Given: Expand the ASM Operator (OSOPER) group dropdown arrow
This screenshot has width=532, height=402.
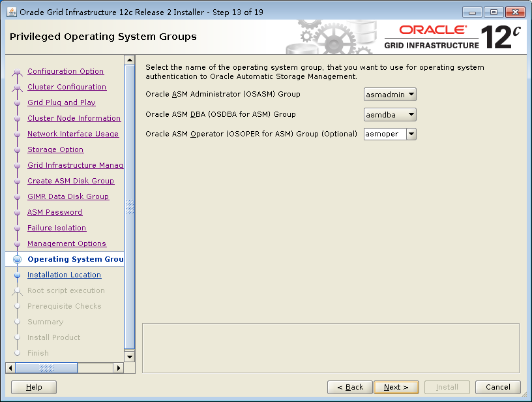Looking at the screenshot, I should 411,134.
